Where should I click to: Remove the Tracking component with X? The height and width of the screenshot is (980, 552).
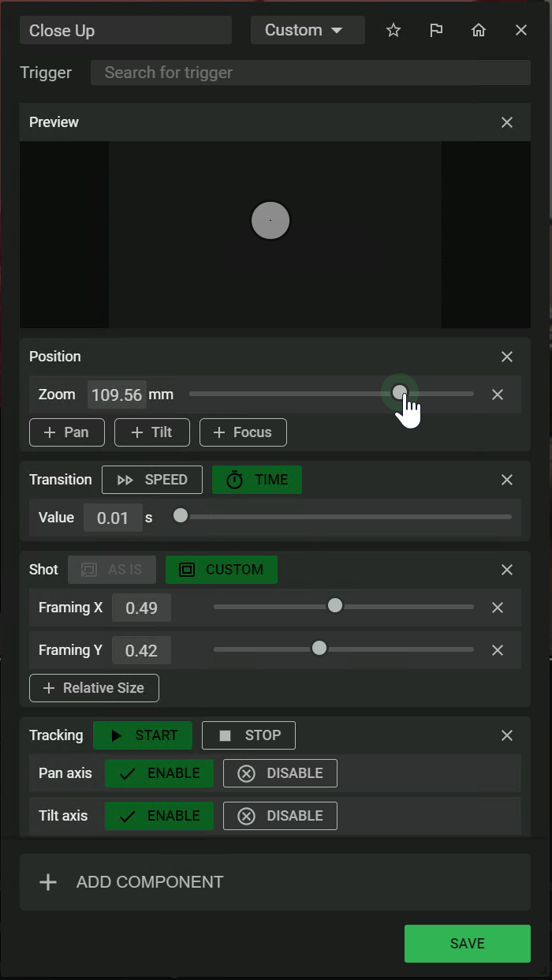[507, 735]
